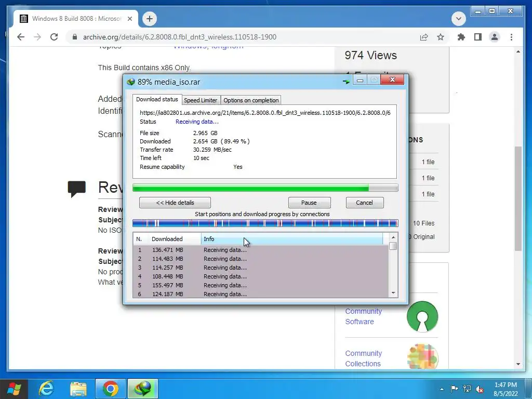Screen dimensions: 532x399
Task: Switch to Chrome on the taskbar
Action: point(111,389)
